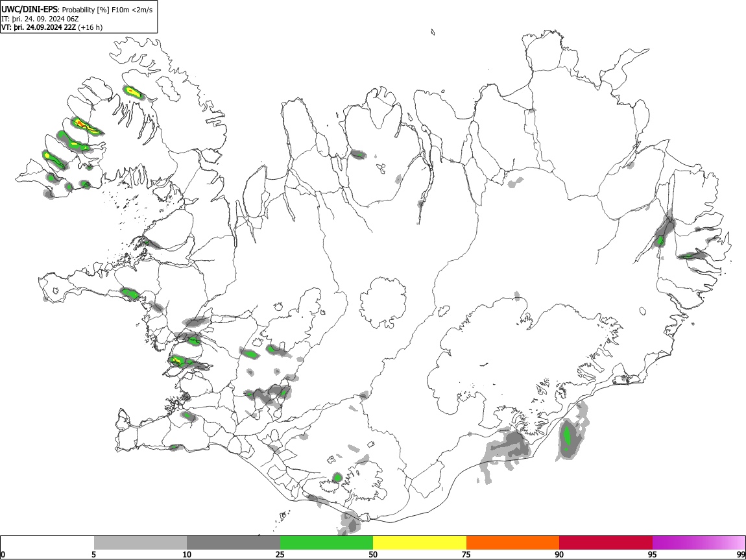Click the orange 75-90 legend segment

512,542
